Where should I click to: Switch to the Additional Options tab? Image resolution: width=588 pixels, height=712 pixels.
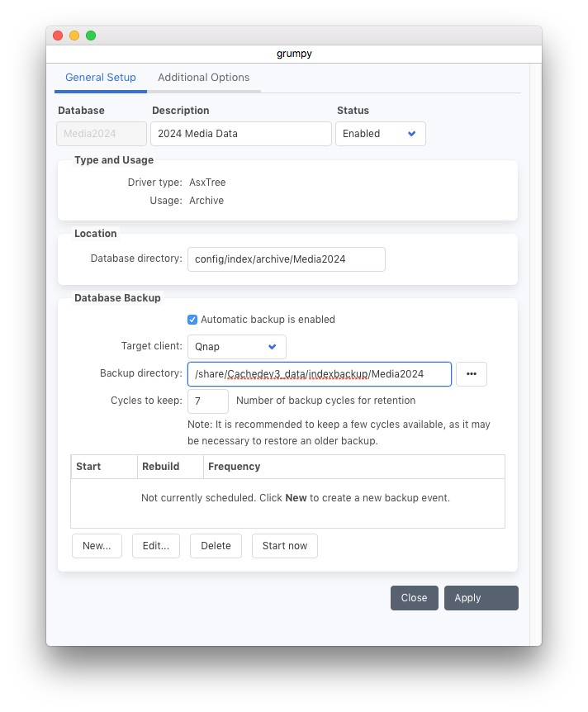click(x=203, y=78)
